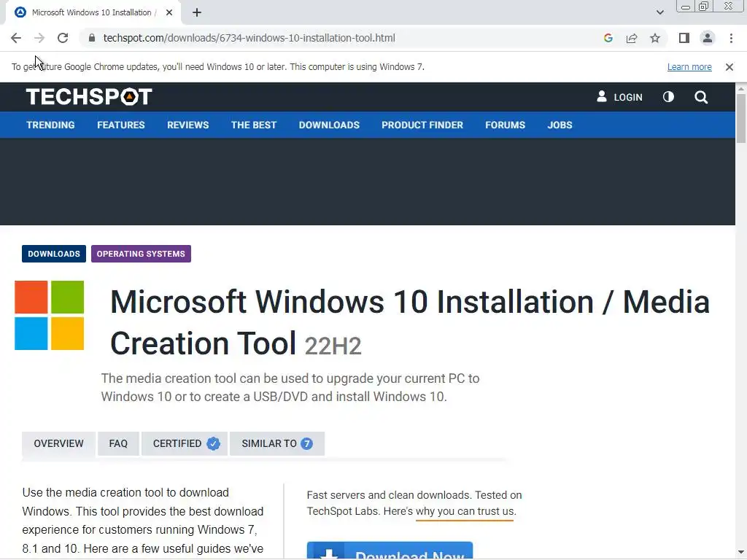Reload the page with the refresh icon
747x560 pixels.
63,38
